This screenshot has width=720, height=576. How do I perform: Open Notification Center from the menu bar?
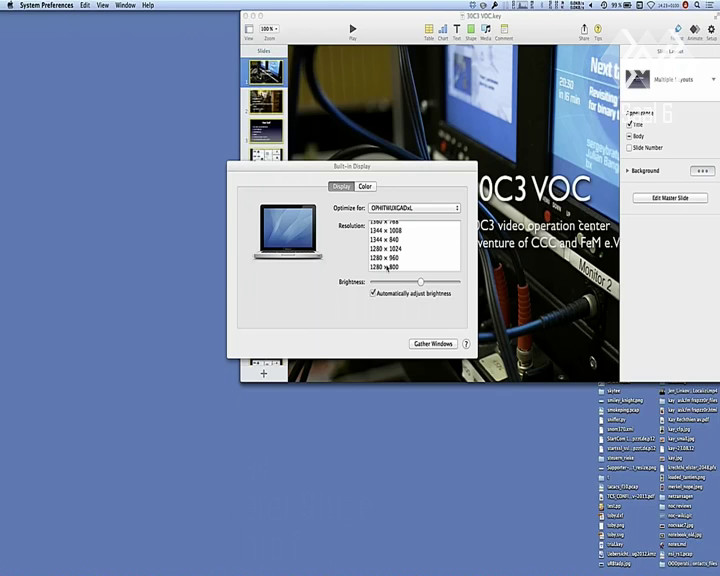coord(710,5)
